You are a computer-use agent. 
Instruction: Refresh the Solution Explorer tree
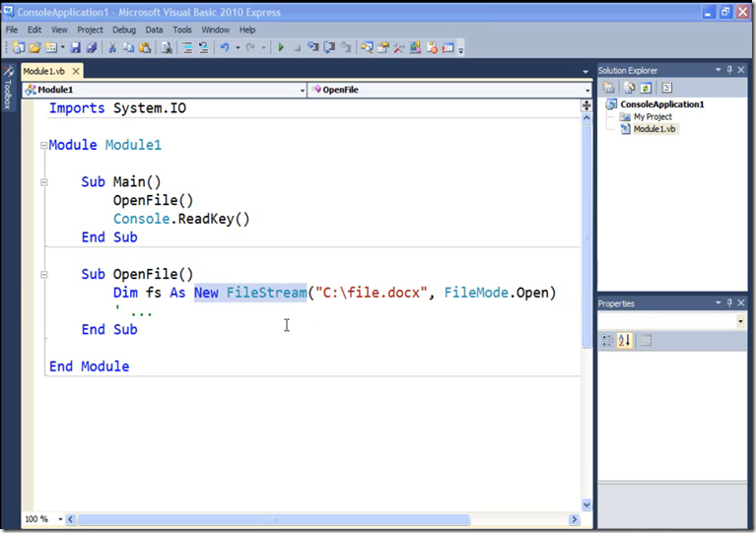tap(646, 88)
